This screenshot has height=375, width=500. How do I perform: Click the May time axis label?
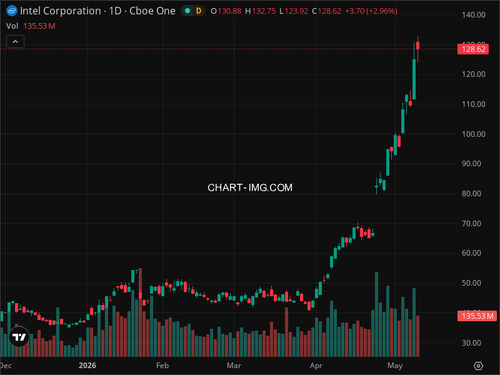tap(395, 366)
